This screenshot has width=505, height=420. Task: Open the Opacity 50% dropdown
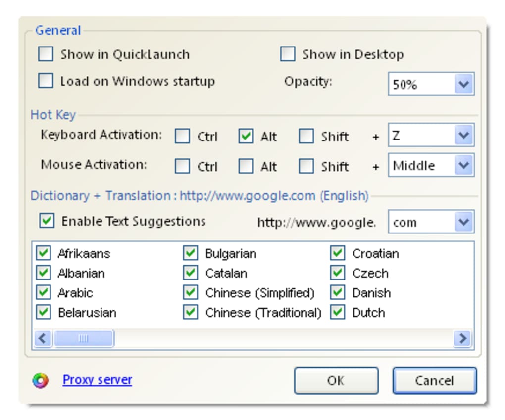click(463, 85)
